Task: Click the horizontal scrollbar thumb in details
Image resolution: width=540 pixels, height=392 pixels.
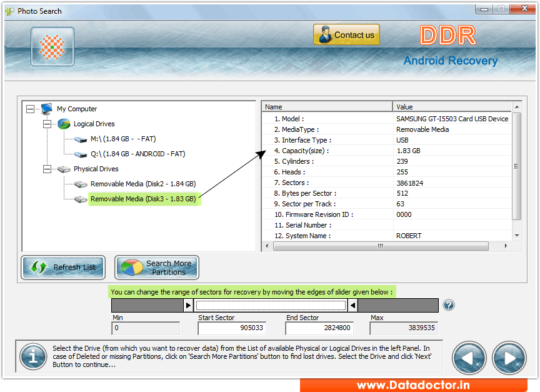Action: 381,246
